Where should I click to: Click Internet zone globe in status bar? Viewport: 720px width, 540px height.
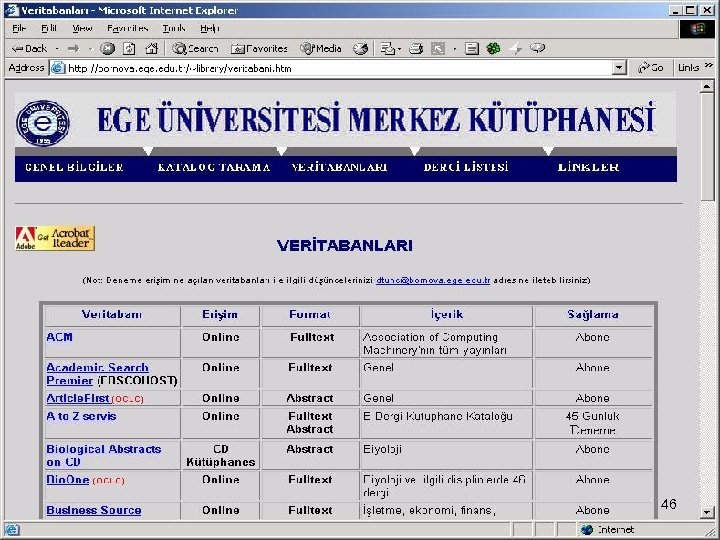tap(587, 530)
